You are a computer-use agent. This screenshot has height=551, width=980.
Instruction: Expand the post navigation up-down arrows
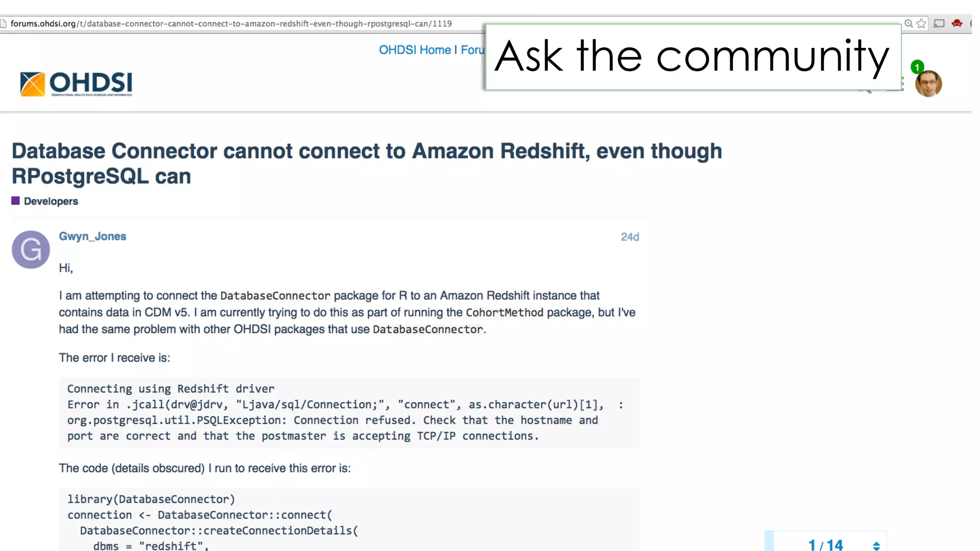tap(876, 546)
